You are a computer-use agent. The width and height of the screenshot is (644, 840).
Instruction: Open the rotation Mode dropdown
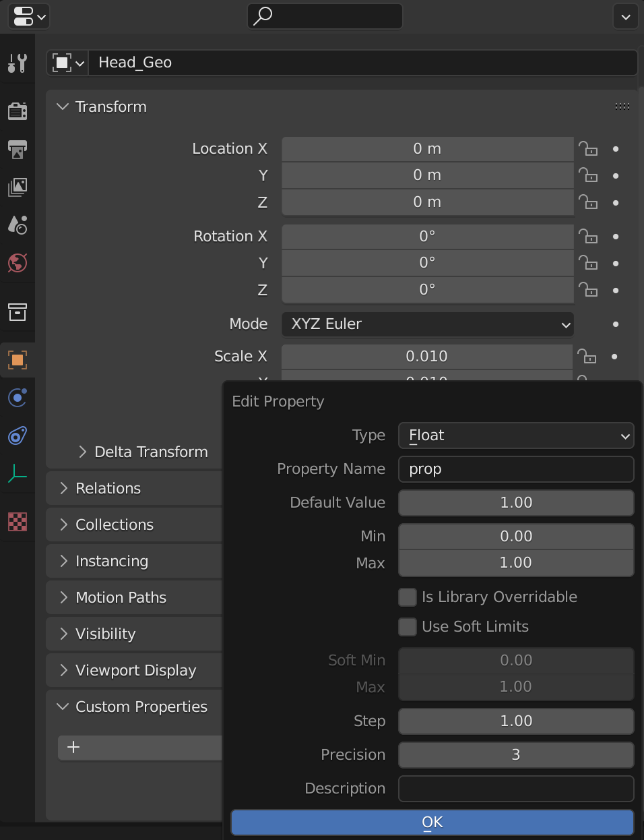click(427, 324)
